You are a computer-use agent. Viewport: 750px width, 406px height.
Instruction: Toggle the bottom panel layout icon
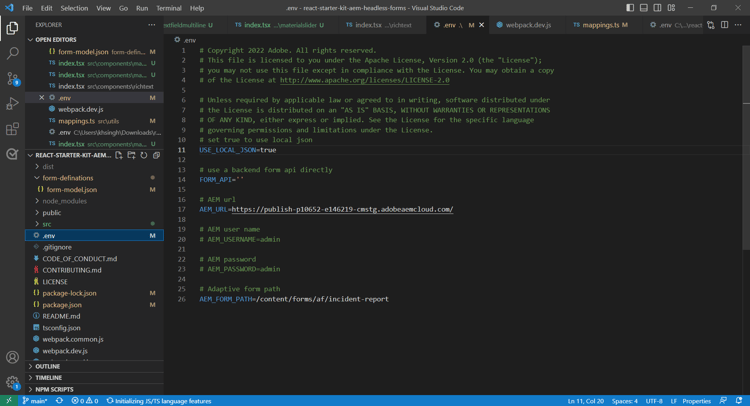644,8
